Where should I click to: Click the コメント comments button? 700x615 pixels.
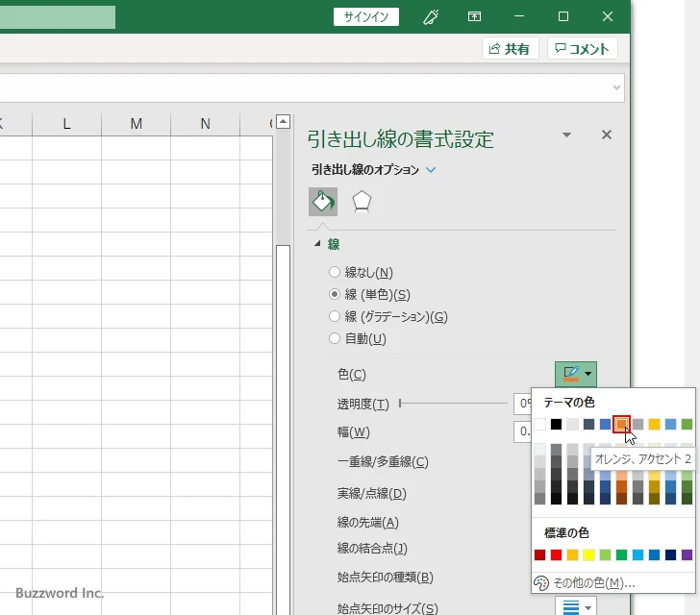582,49
